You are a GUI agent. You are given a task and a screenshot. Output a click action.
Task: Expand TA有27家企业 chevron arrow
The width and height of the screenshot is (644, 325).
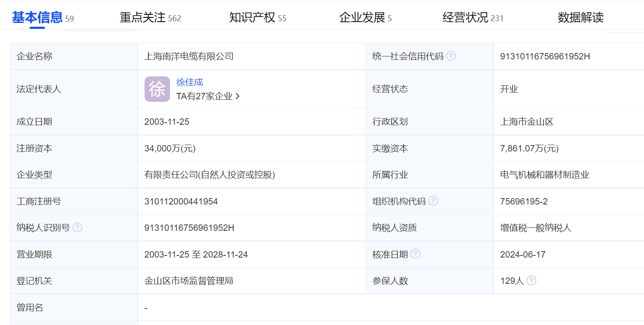(237, 96)
